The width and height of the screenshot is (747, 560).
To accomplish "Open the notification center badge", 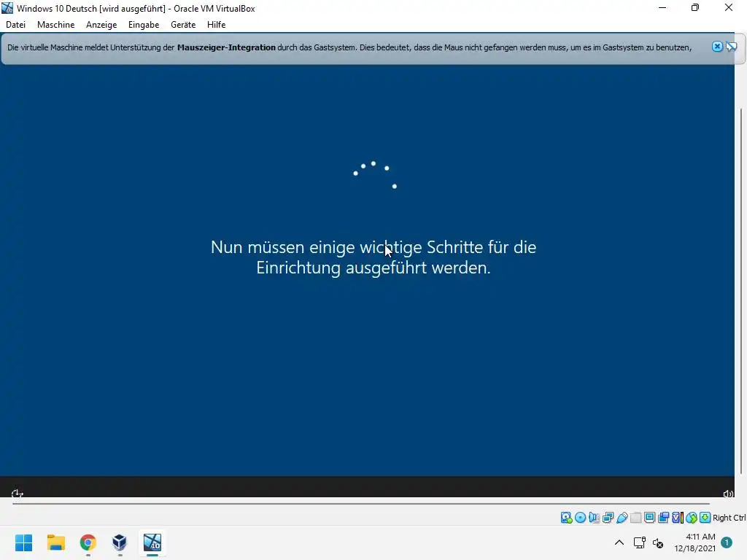I will [x=727, y=542].
